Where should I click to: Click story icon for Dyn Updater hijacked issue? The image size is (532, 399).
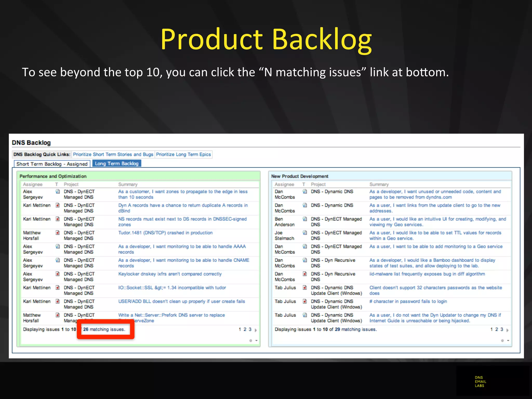tap(305, 315)
